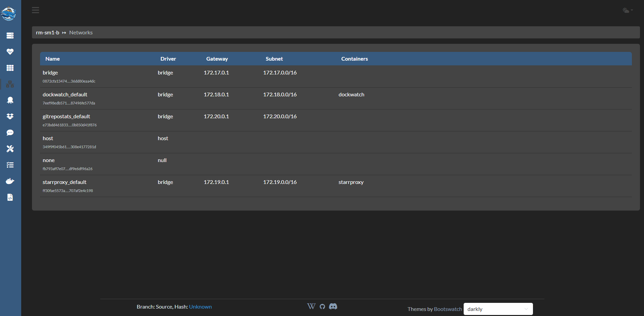This screenshot has height=316, width=644.
Task: Click network ID ff30fae5573a....707af2e4c198
Action: (68, 191)
